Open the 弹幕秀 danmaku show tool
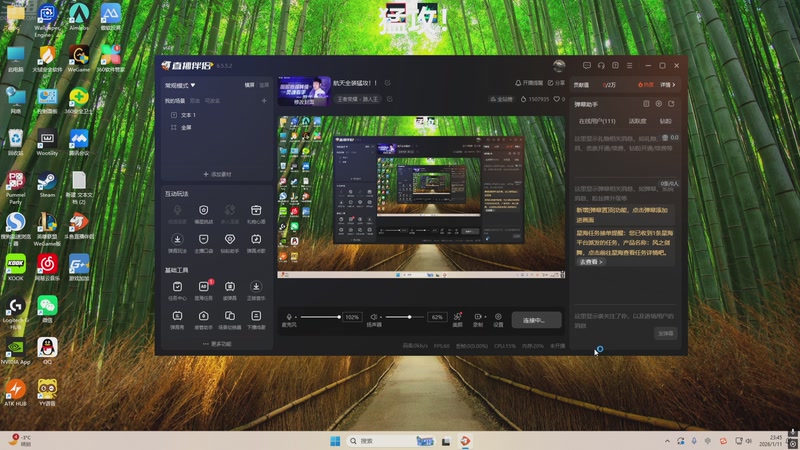 [177, 319]
